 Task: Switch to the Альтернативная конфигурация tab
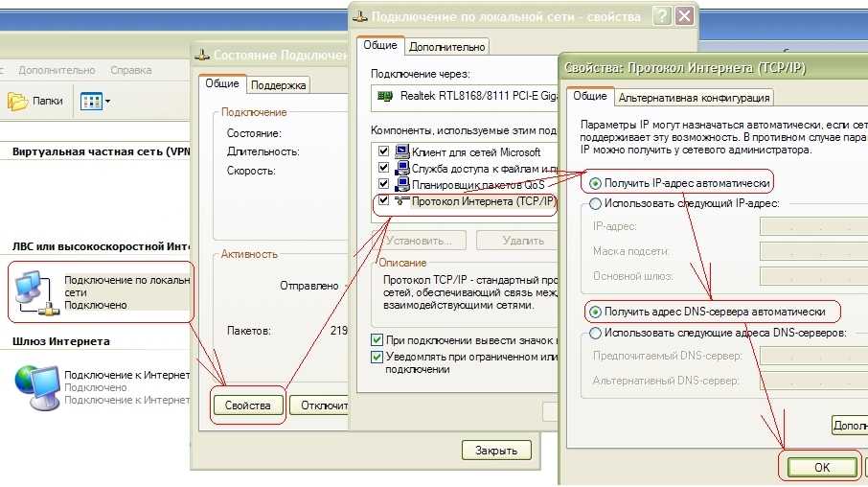(694, 98)
